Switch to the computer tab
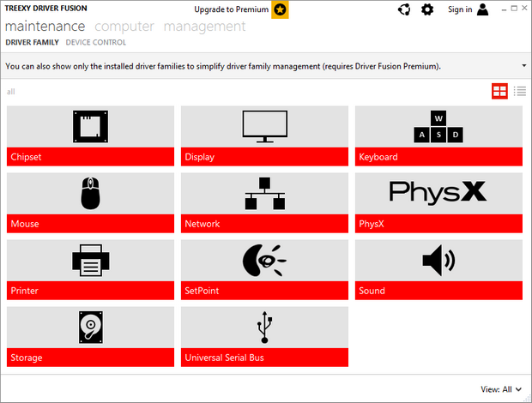 (124, 27)
